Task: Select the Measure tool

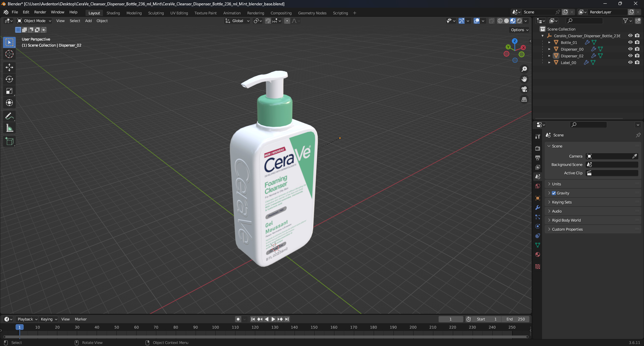Action: pos(9,128)
